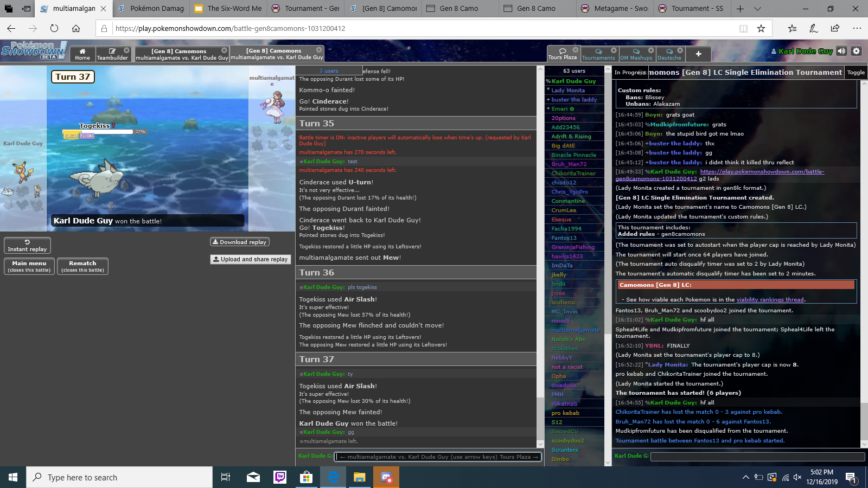Select user GreninjaFishing in user list
Screen dimensions: 868x488
click(573, 247)
